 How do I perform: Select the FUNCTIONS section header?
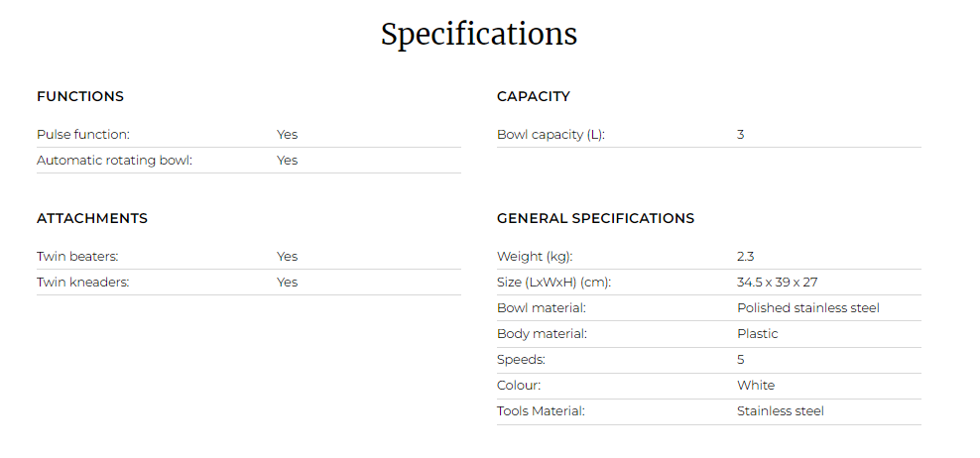(80, 96)
